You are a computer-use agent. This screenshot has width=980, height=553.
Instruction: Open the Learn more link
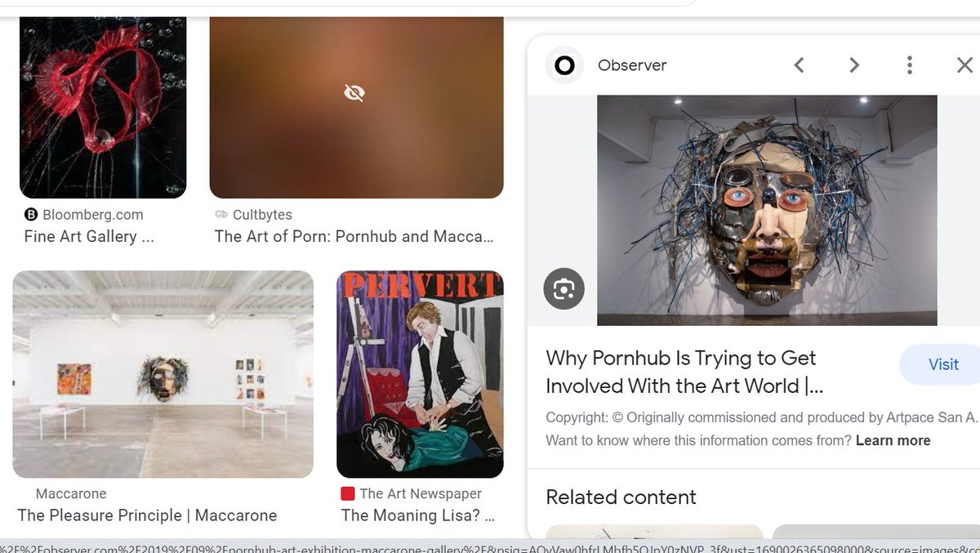[893, 440]
